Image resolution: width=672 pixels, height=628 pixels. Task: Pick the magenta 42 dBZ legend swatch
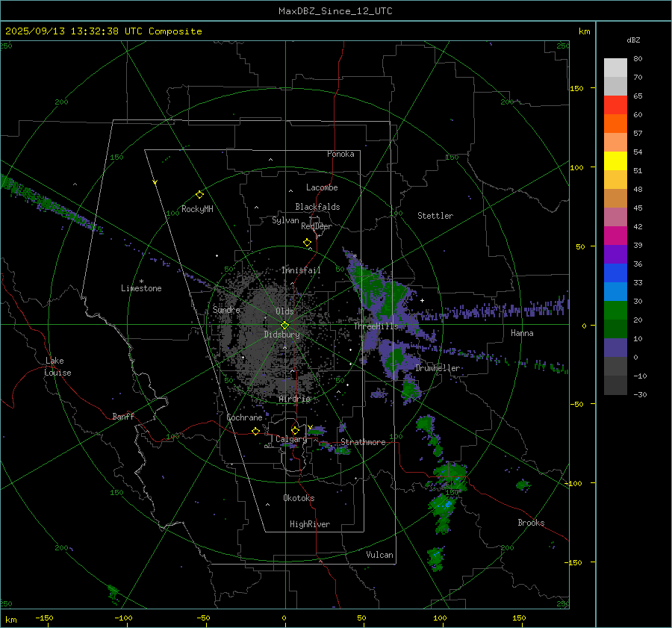point(615,235)
